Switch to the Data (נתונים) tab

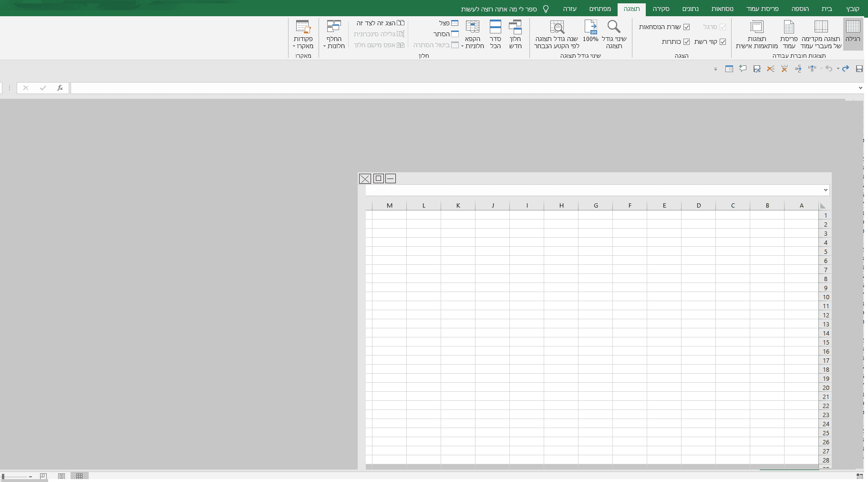690,9
